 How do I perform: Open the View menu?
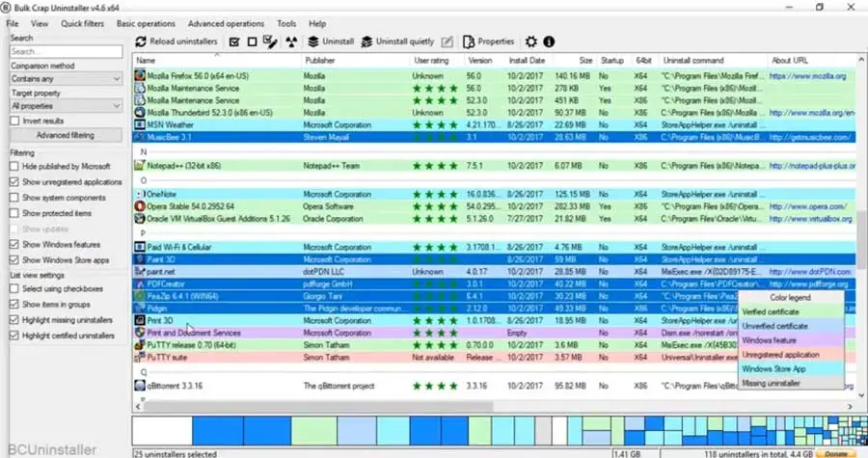click(40, 24)
